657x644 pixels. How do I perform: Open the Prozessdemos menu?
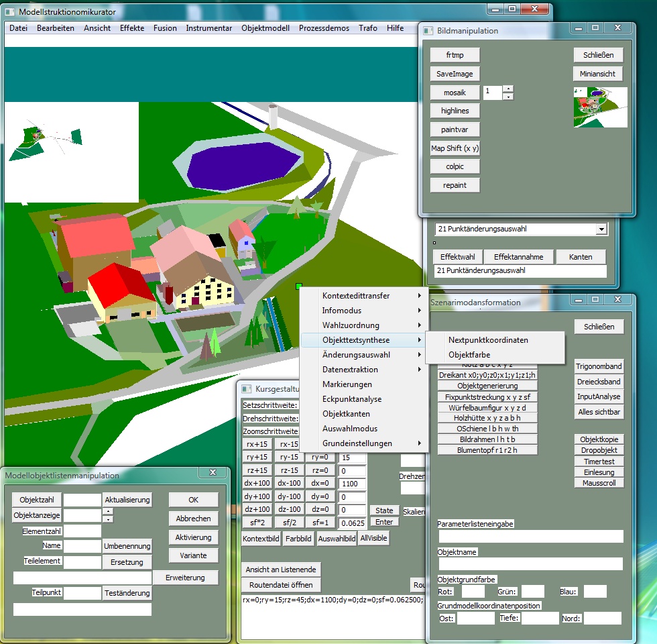click(x=324, y=28)
